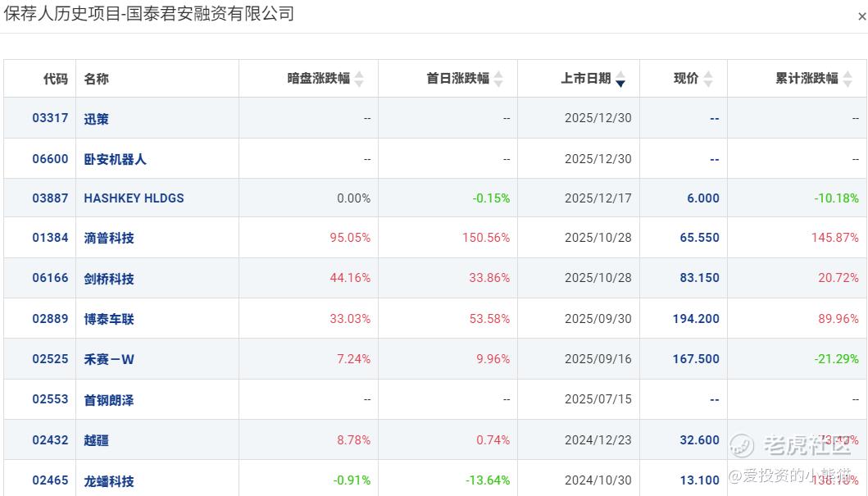Click the 首日涨跌幅 header label

[458, 79]
